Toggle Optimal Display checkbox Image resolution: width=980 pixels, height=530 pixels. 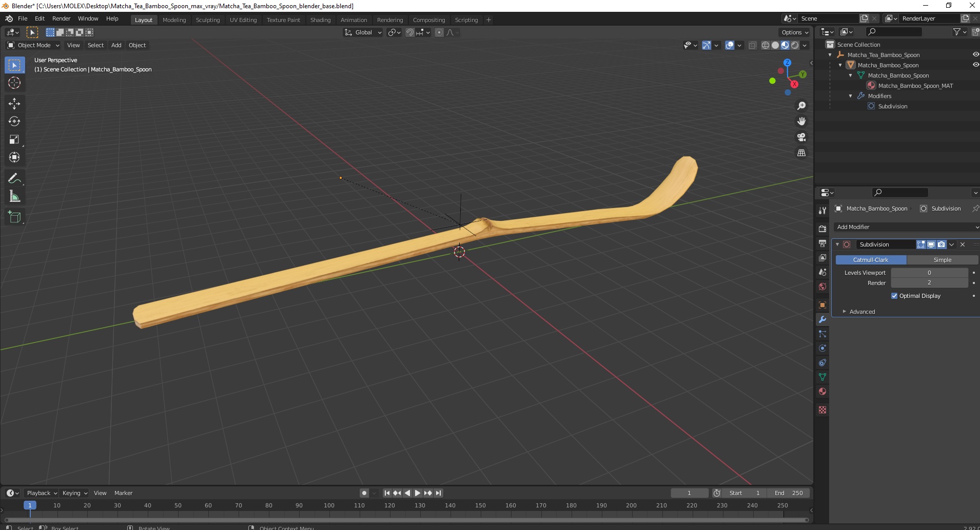[894, 296]
